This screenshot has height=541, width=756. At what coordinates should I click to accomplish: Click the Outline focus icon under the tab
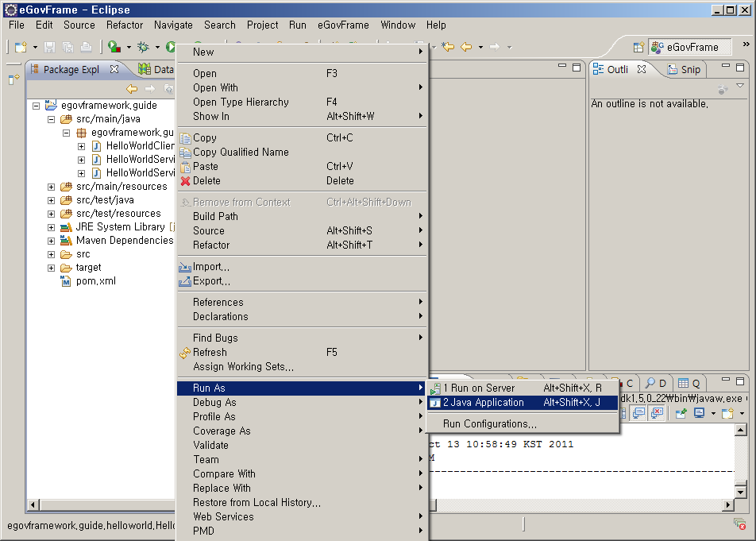(722, 89)
